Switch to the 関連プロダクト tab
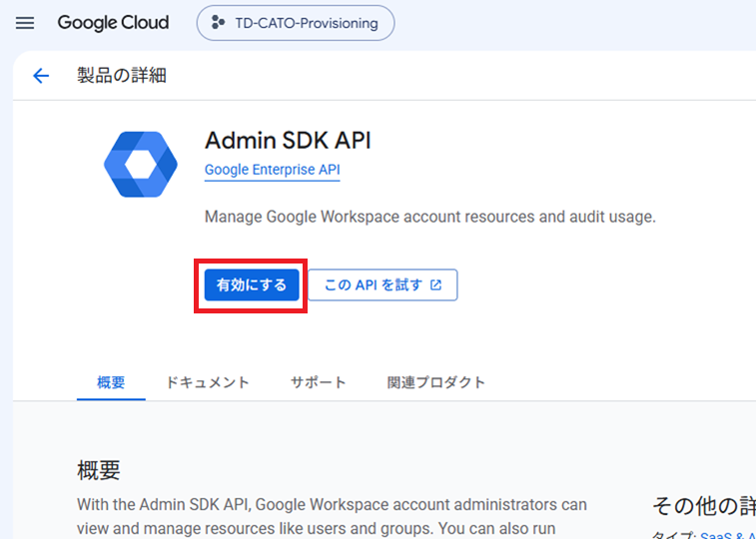This screenshot has width=756, height=539. (x=435, y=382)
